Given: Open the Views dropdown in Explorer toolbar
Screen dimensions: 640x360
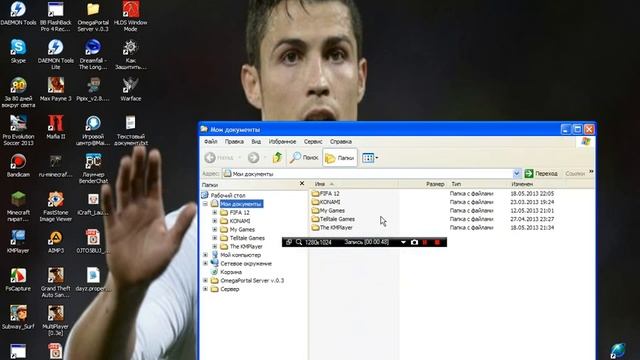Looking at the screenshot, I should pos(370,158).
